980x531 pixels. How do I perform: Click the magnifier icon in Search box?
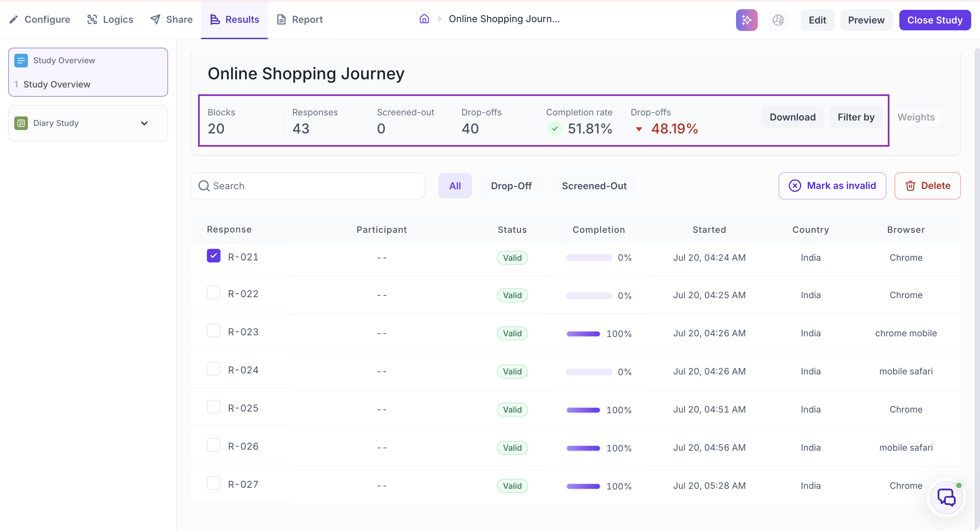pyautogui.click(x=204, y=186)
